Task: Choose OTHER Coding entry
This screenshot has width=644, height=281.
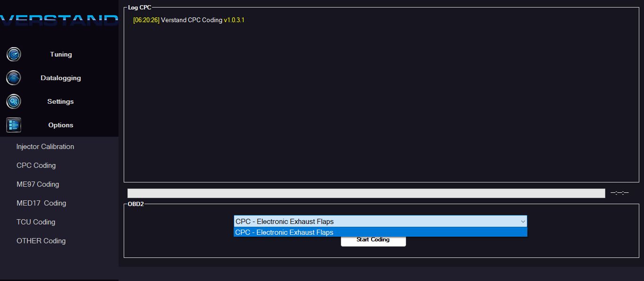Action: coord(41,241)
